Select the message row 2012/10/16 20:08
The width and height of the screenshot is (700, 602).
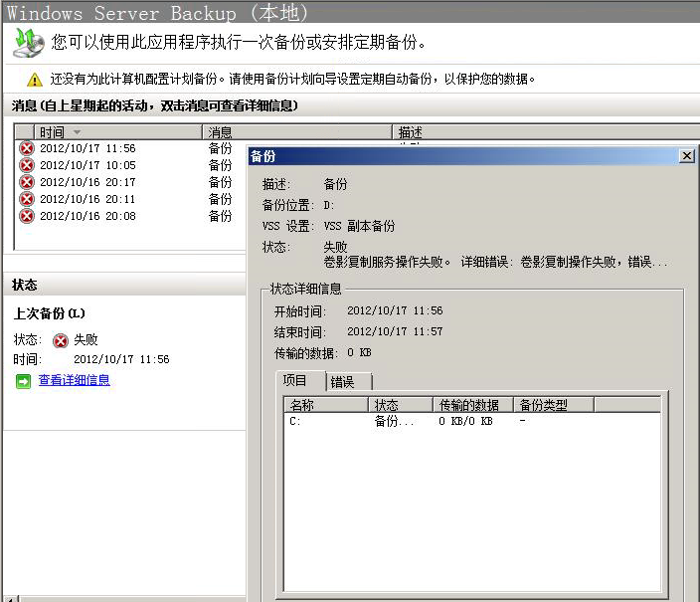click(129, 216)
